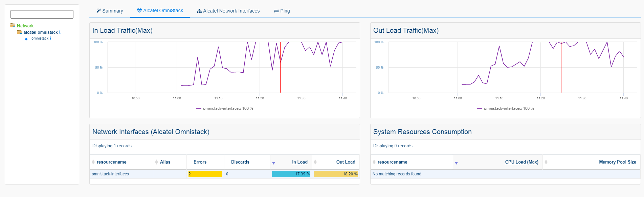Toggle omnistack-interfaces legend in In Load chart
644x197 pixels.
tap(224, 108)
